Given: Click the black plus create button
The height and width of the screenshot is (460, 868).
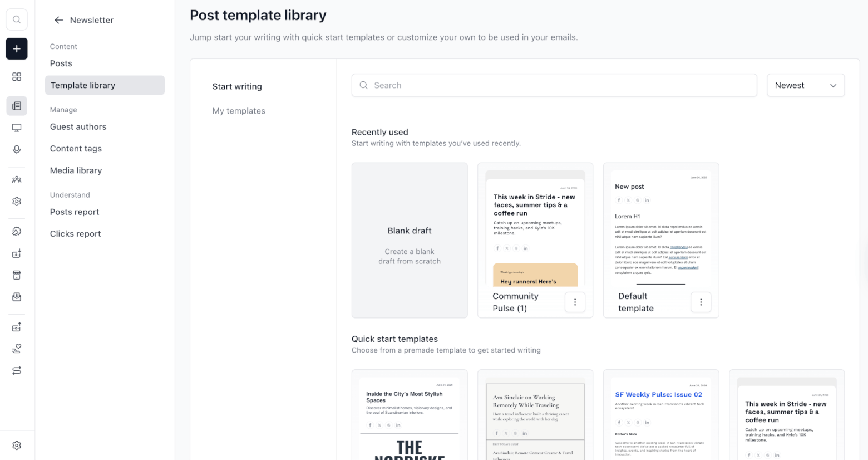Looking at the screenshot, I should [x=17, y=48].
